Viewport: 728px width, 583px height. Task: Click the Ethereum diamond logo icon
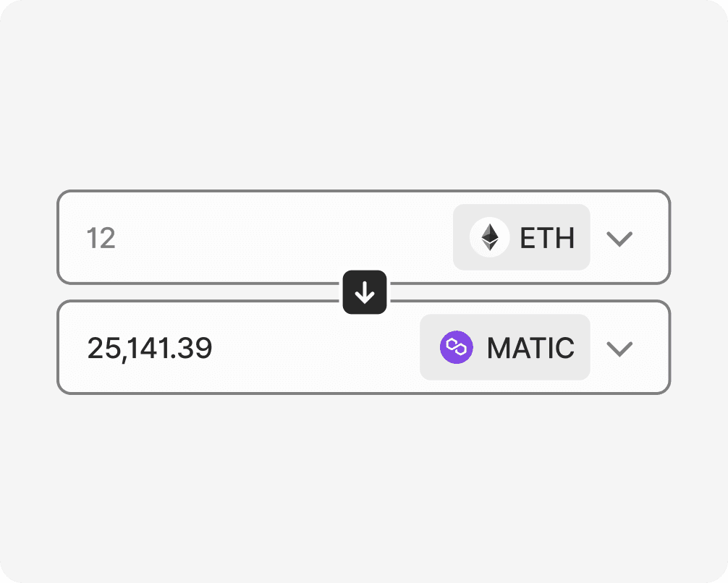(x=490, y=237)
